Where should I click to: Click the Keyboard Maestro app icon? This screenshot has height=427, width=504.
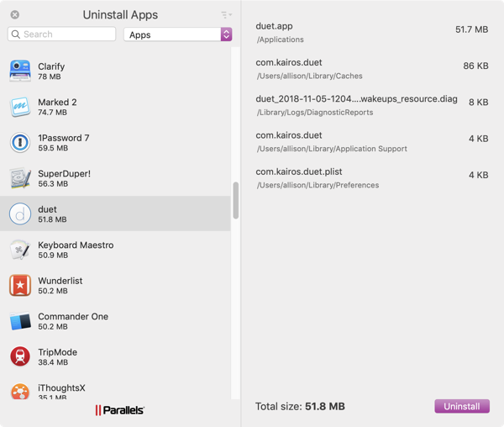(20, 249)
